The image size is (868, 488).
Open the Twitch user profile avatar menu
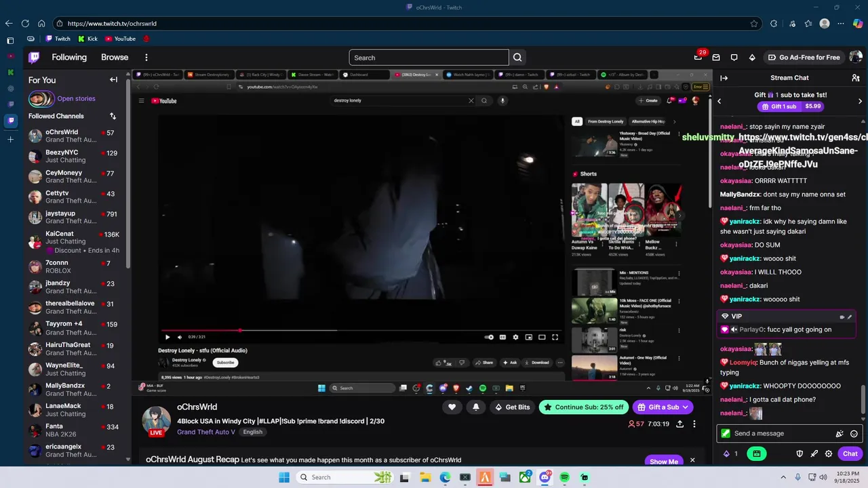pos(856,58)
